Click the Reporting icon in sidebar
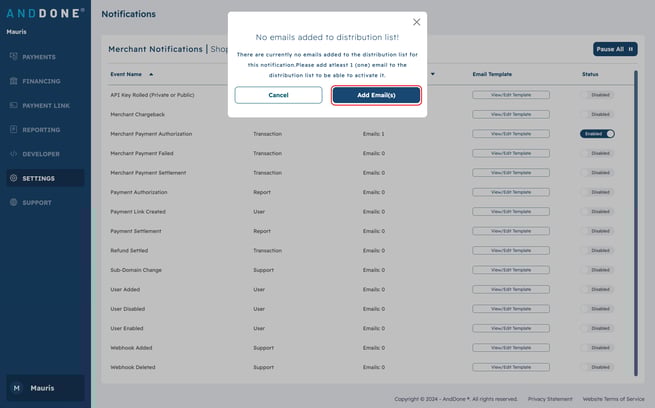Screen dimensions: 655x408 coord(13,130)
